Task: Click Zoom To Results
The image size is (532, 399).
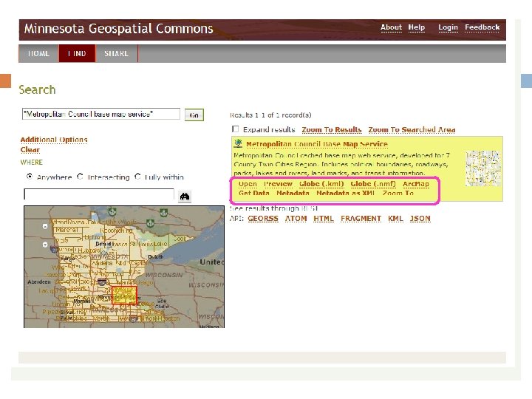Action: [332, 129]
